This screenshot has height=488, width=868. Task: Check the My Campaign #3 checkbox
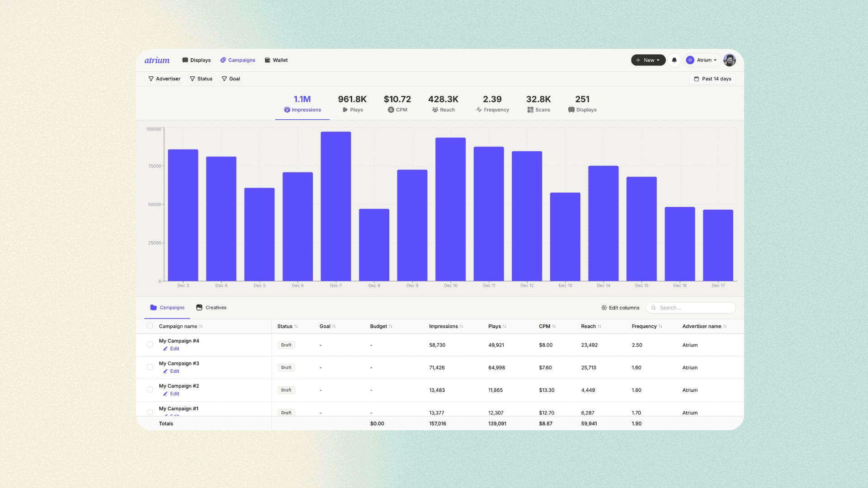[x=150, y=367]
